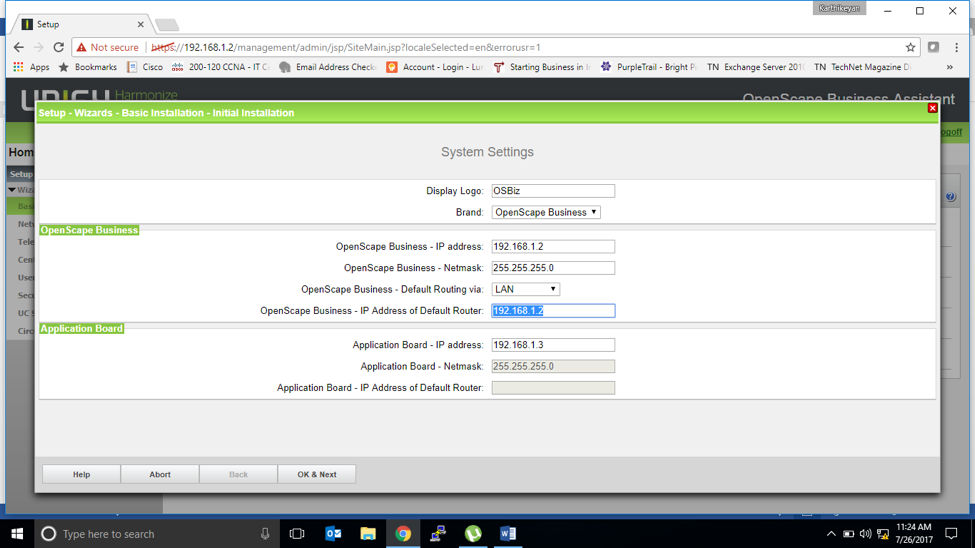Open File Explorer from taskbar

(368, 534)
